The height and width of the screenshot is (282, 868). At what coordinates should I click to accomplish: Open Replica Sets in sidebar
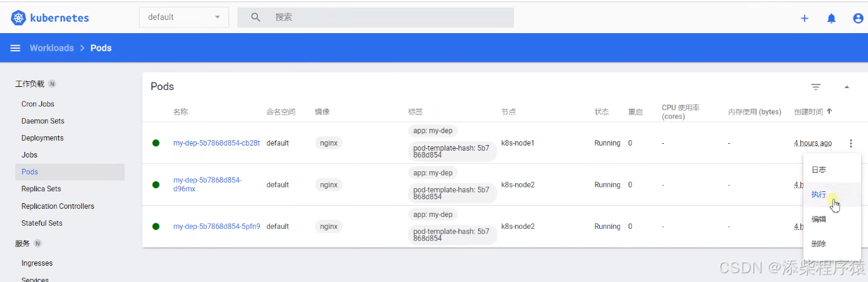(x=41, y=189)
